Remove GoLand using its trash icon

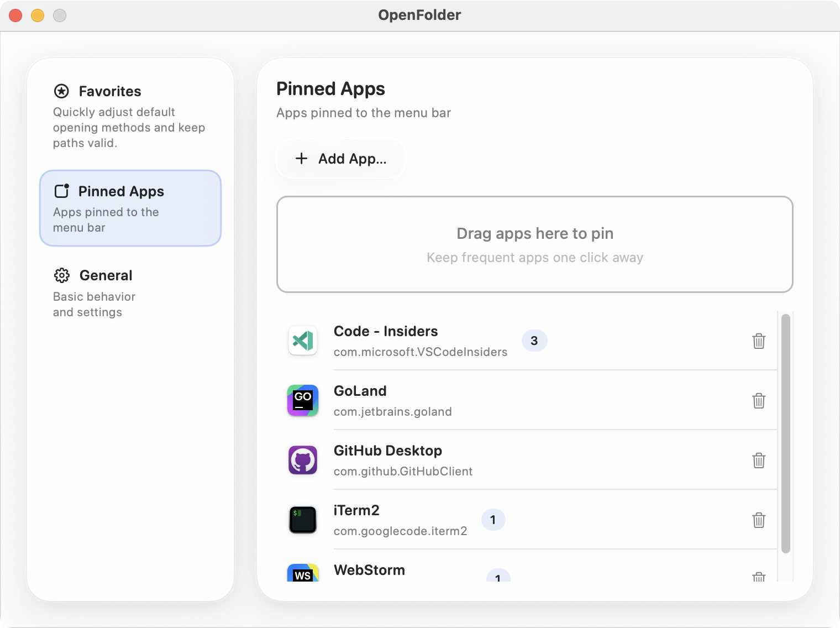[759, 400]
